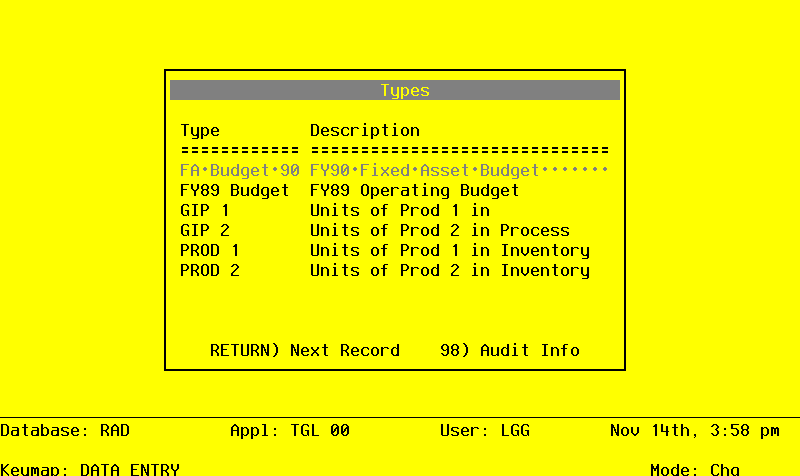The height and width of the screenshot is (476, 800).
Task: Click the 'User: LGG' status entry
Action: click(x=485, y=431)
